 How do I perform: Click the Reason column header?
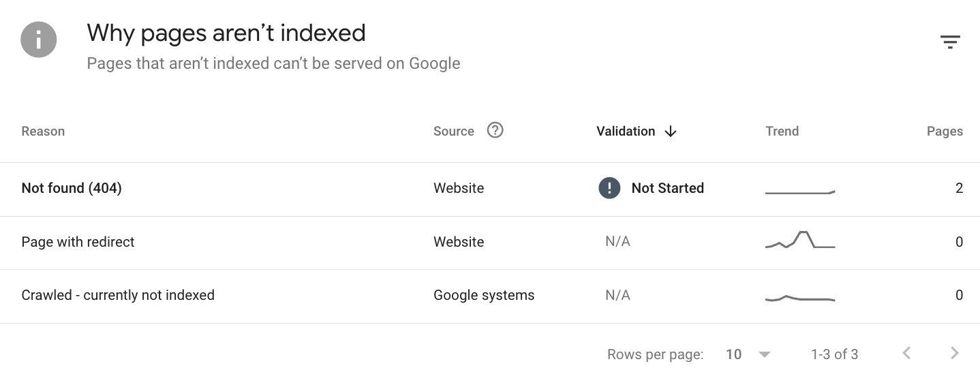[x=43, y=132]
